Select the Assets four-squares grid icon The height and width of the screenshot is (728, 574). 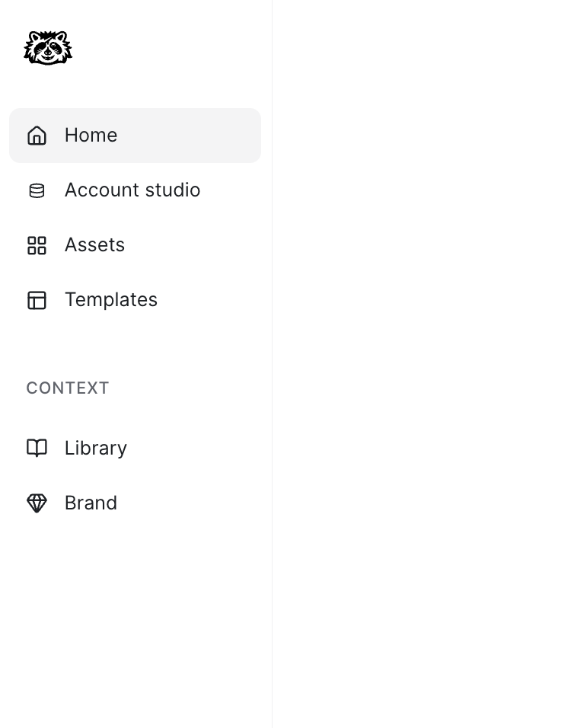(x=37, y=245)
